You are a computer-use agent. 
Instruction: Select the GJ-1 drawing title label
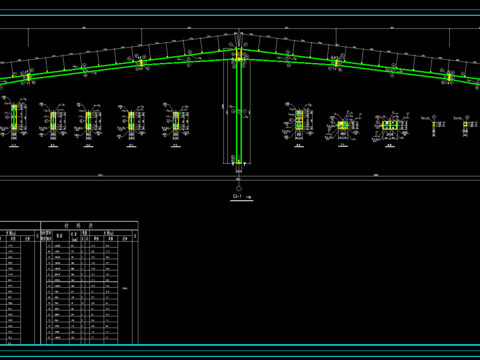(238, 197)
